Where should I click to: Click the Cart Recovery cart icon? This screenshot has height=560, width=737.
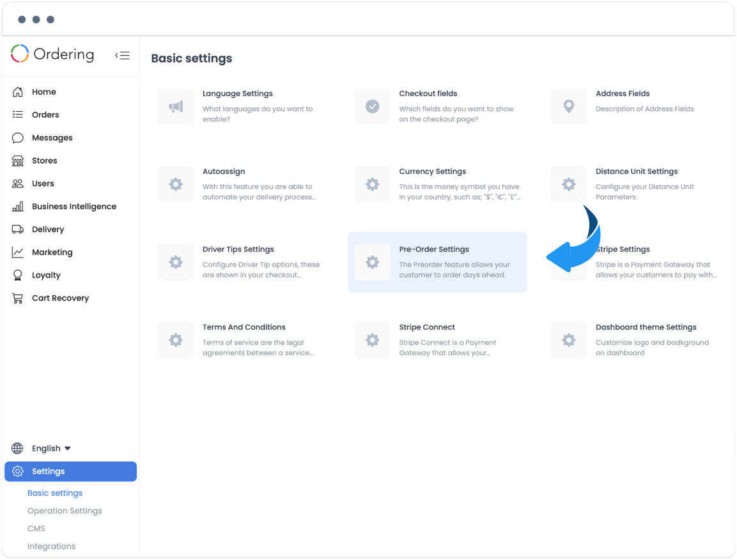(x=18, y=298)
